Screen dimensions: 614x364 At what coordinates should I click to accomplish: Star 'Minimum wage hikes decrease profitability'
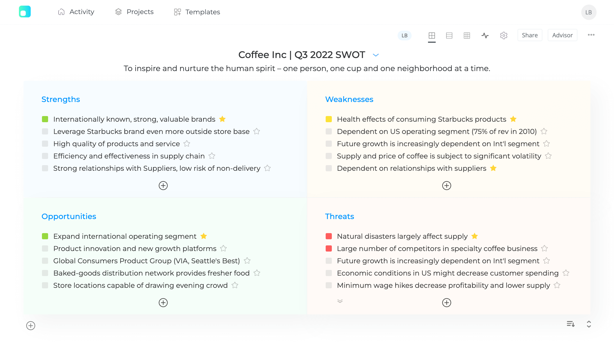pyautogui.click(x=557, y=285)
